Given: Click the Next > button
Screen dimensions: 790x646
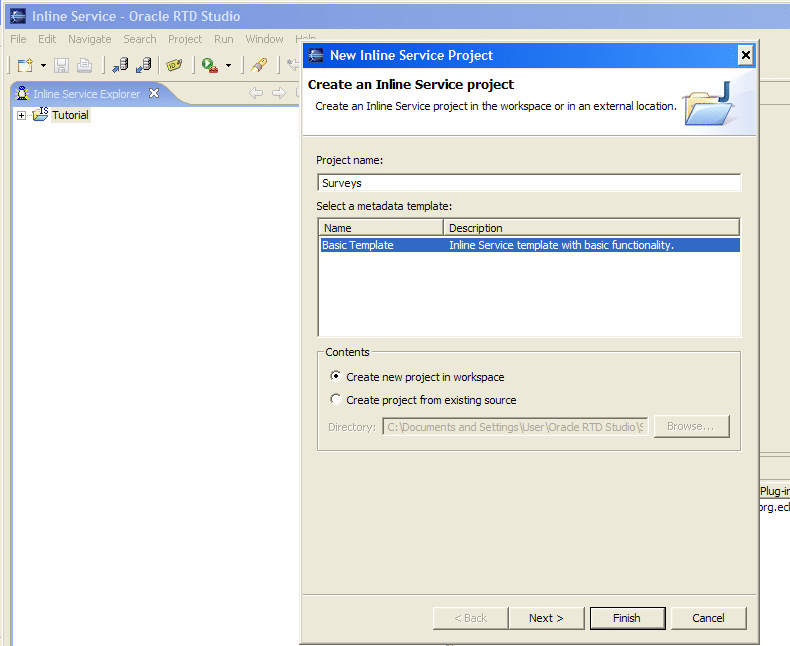Looking at the screenshot, I should 546,618.
